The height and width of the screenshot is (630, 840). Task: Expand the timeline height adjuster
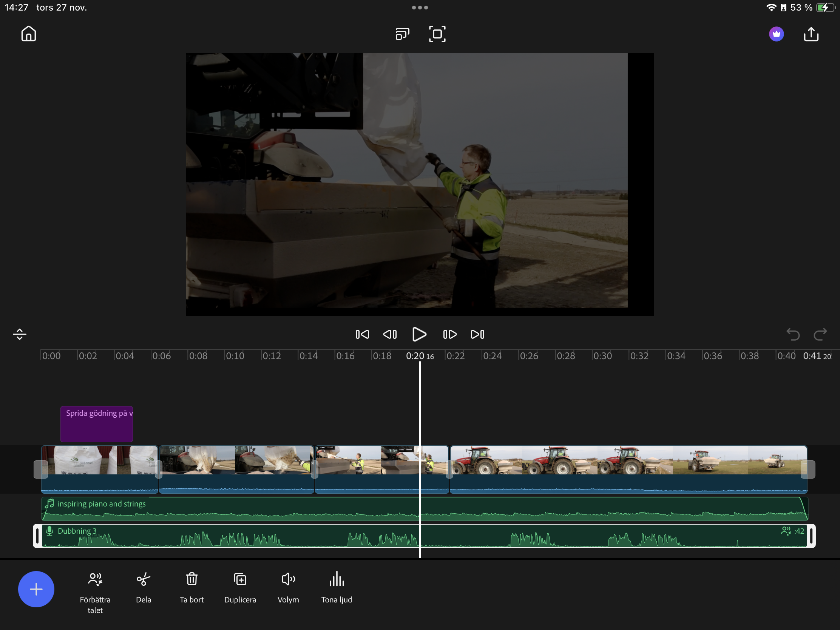[19, 334]
